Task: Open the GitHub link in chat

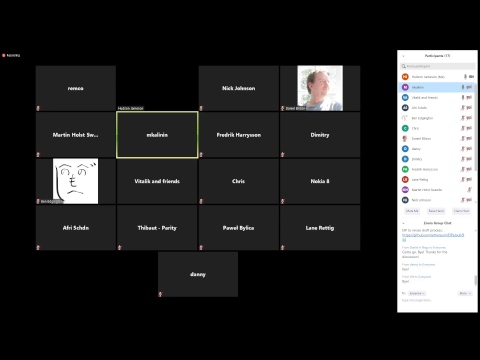Action: 433,237
